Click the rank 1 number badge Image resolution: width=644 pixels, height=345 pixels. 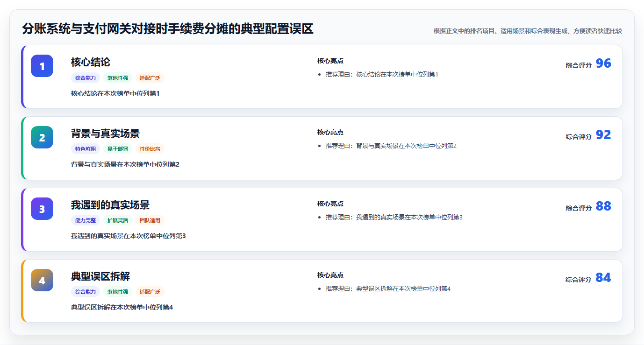42,66
